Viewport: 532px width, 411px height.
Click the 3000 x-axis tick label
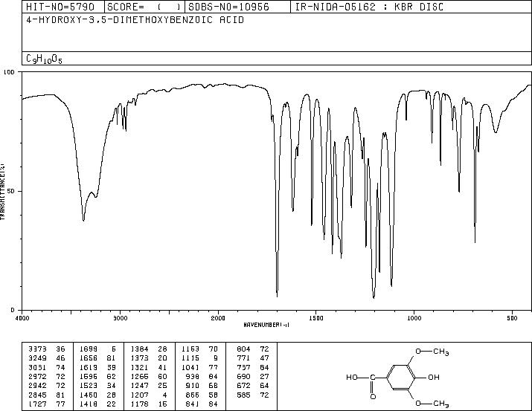[x=120, y=318]
